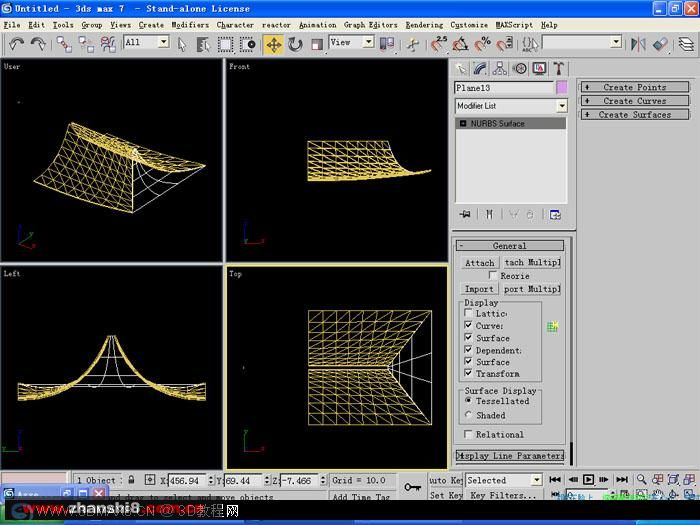Expand the NURBS Surface stack entry
The image size is (700, 525).
463,123
